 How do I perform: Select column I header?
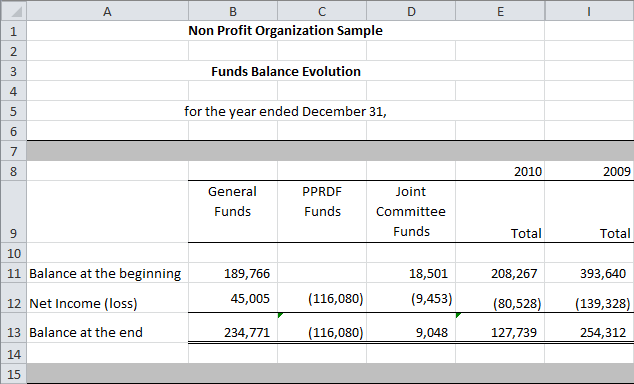pos(589,11)
